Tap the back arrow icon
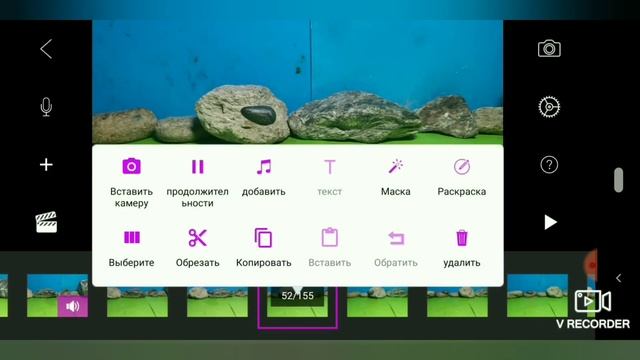The width and height of the screenshot is (640, 360). pos(46,49)
